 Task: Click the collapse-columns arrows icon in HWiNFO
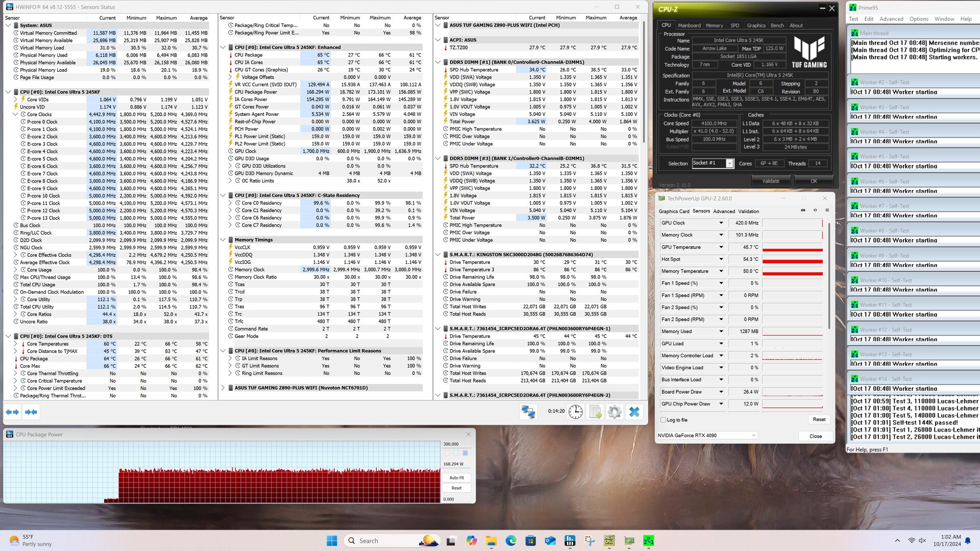pos(31,412)
